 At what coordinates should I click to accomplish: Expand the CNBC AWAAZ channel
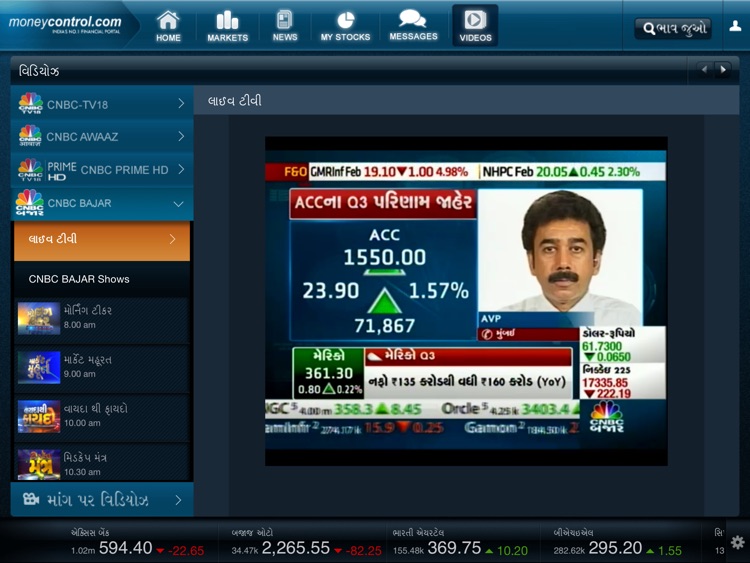pos(102,136)
